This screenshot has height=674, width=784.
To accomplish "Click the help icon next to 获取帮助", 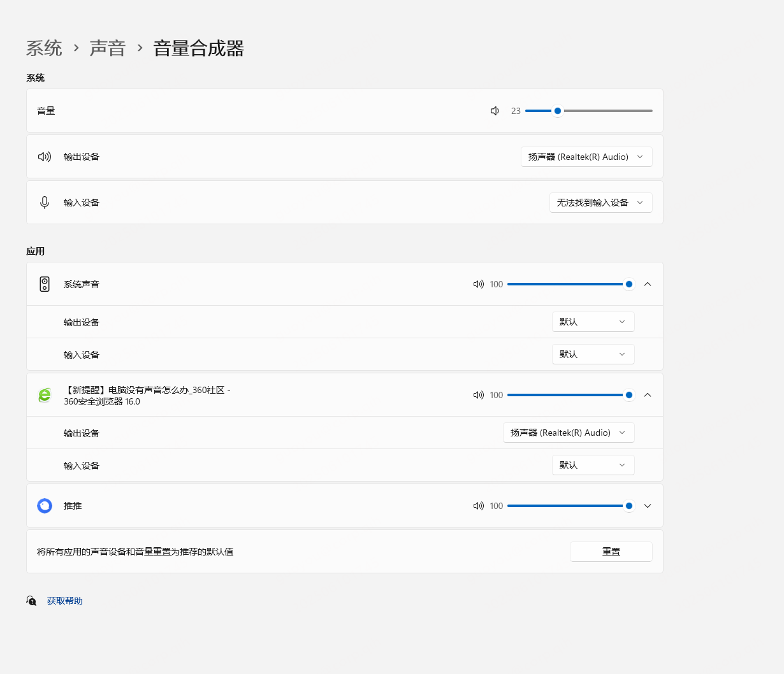I will 31,601.
